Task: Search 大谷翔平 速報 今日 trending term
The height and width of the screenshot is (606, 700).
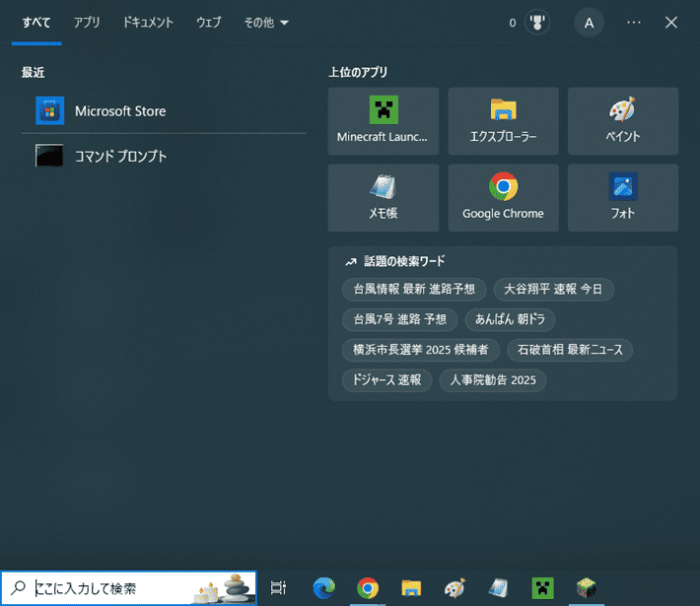Action: coord(553,289)
